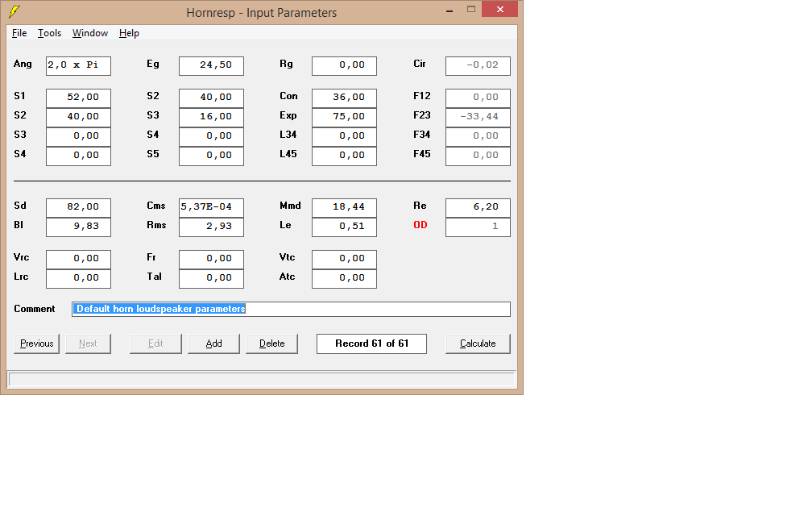
Task: Click the Ang label
Action: (x=23, y=65)
